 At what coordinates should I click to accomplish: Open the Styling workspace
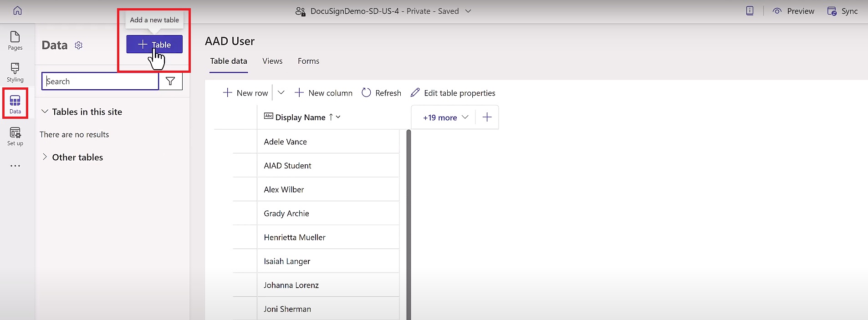pyautogui.click(x=15, y=72)
